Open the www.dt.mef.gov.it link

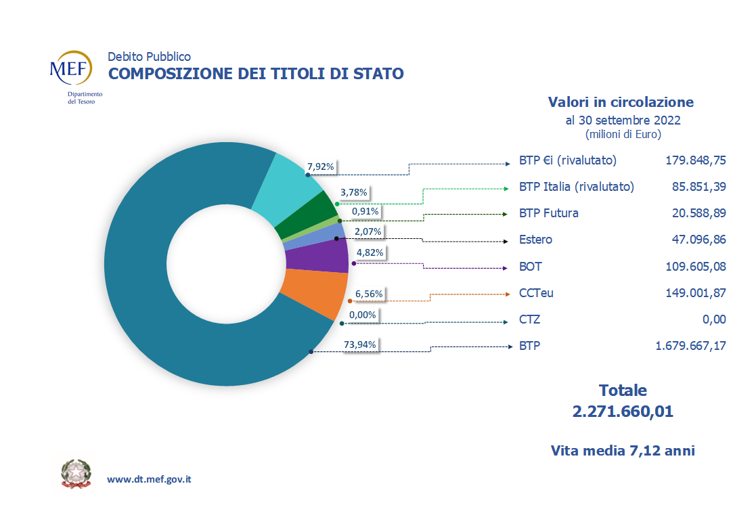click(x=149, y=479)
